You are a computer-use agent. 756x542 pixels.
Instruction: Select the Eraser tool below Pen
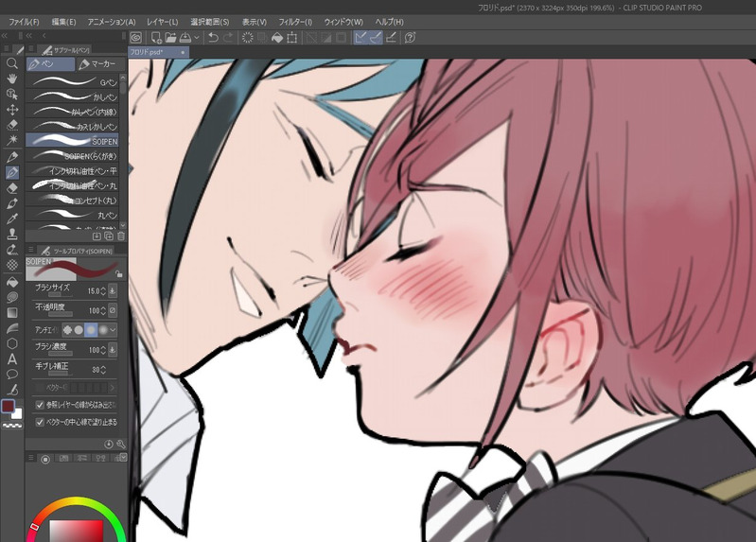(12, 187)
